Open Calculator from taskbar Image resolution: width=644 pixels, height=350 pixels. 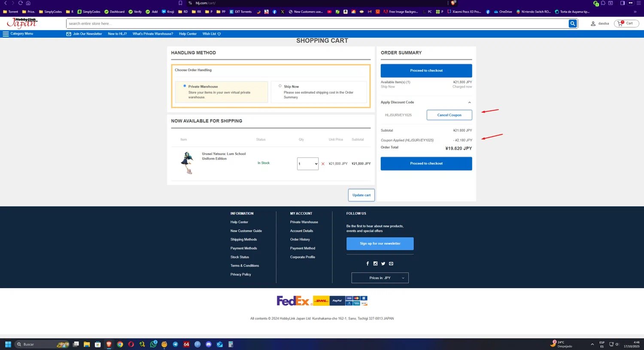tap(231, 344)
